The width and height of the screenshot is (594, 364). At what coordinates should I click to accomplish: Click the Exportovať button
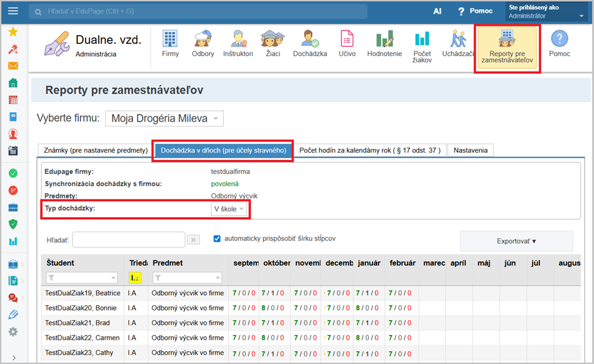(516, 241)
